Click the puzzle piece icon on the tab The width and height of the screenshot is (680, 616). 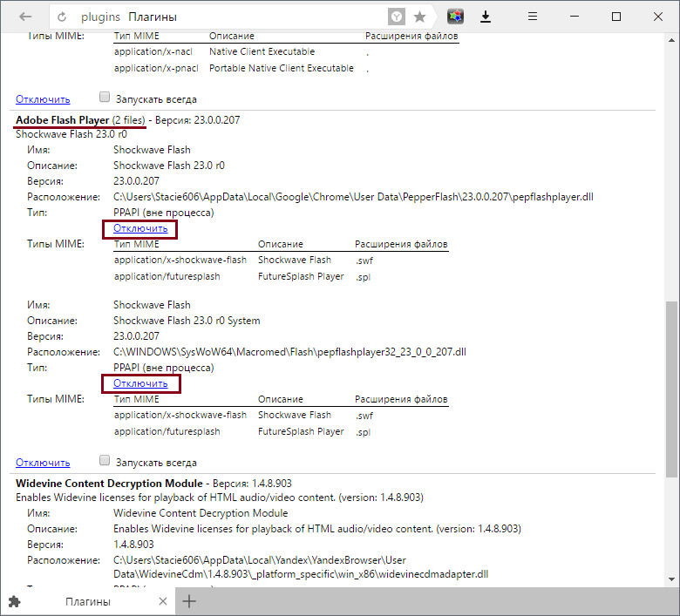[x=14, y=601]
